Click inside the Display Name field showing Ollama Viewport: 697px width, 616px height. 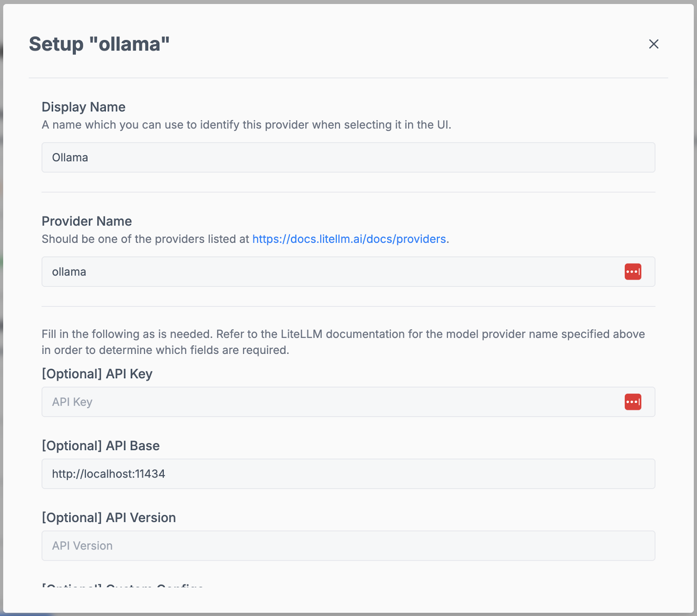(305, 157)
